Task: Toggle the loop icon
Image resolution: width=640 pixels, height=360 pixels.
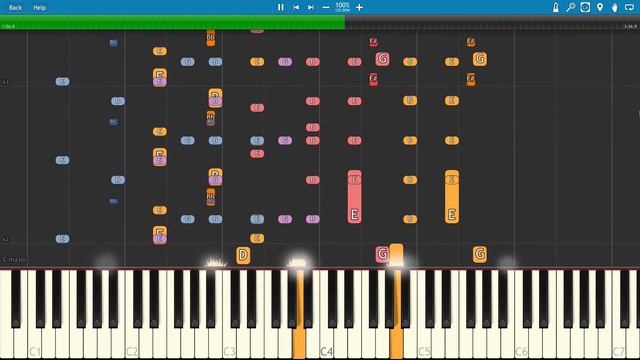Action: point(629,7)
